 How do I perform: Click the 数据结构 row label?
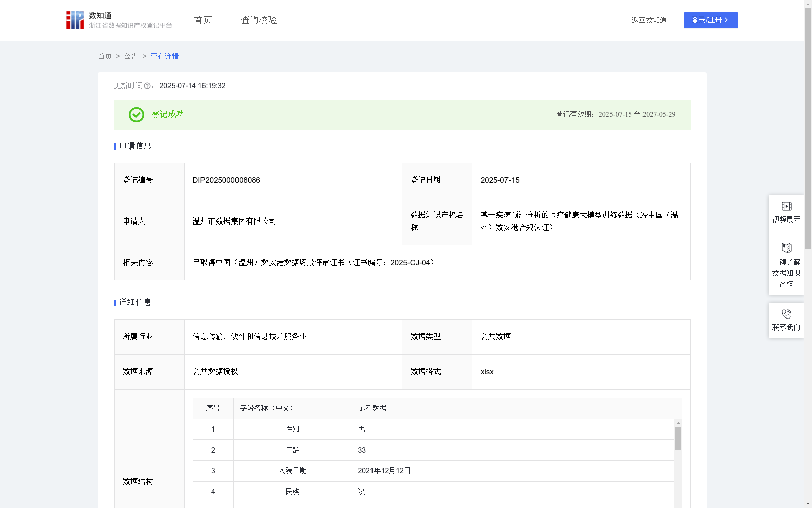click(x=138, y=482)
